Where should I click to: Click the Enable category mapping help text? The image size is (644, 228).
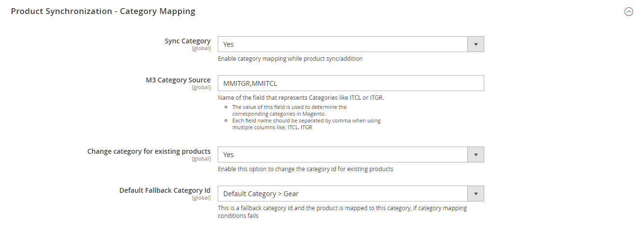tap(290, 59)
